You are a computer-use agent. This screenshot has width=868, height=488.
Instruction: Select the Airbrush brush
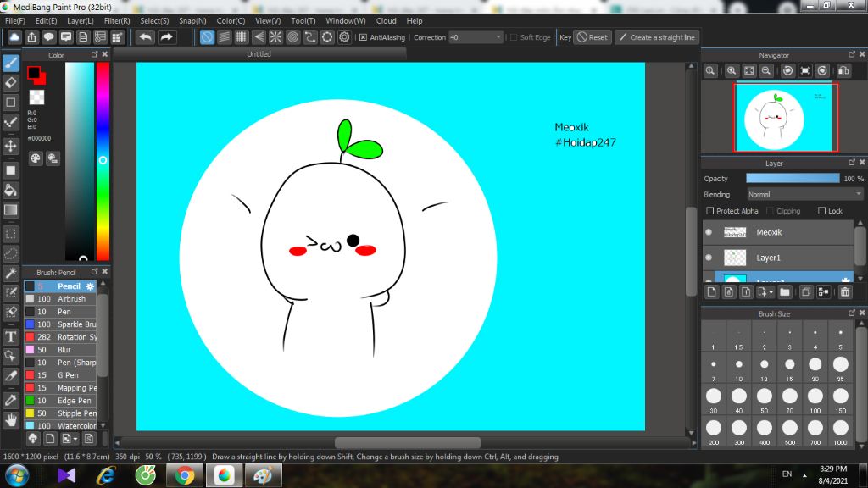(x=60, y=299)
